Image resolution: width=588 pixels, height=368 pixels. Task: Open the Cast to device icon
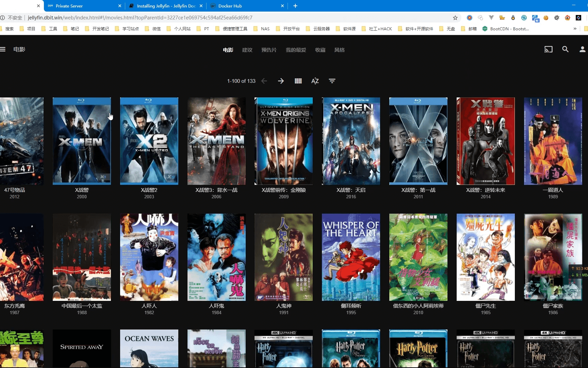(548, 49)
